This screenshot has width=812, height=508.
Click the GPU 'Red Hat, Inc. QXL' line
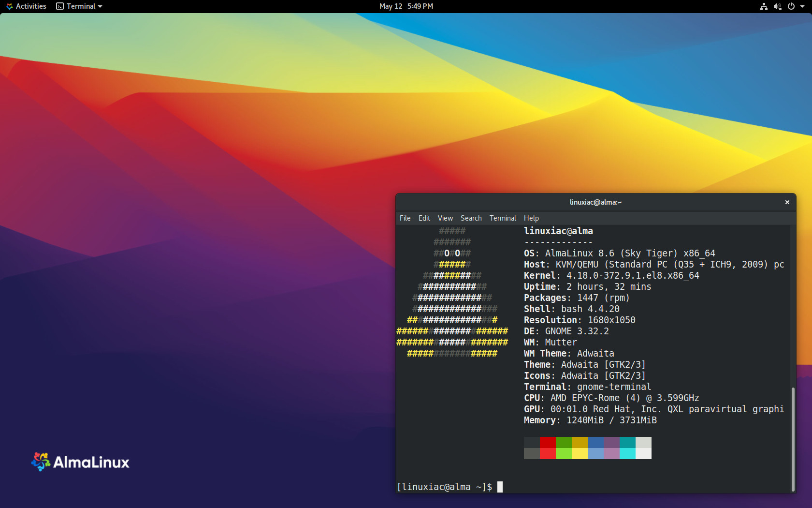coord(654,409)
